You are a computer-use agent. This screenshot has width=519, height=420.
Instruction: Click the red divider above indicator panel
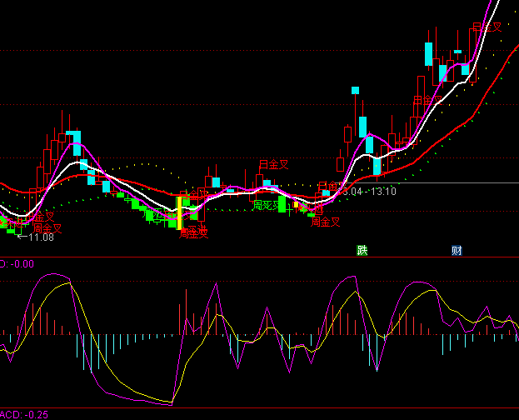(x=259, y=257)
